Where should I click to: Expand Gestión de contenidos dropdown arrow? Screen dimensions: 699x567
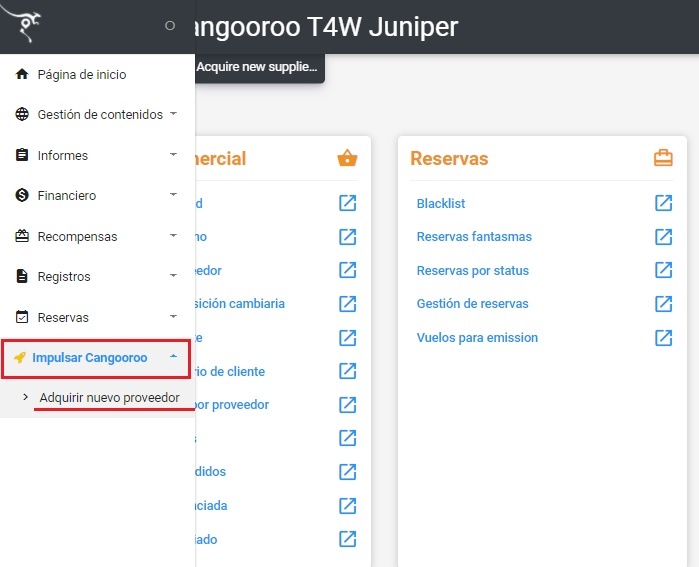pos(173,114)
